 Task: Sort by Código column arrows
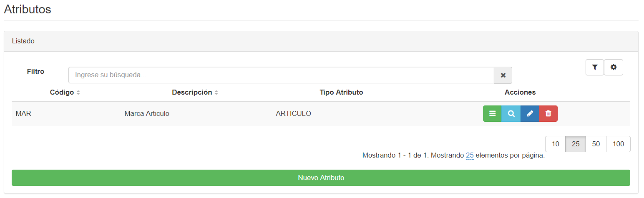[x=78, y=93]
